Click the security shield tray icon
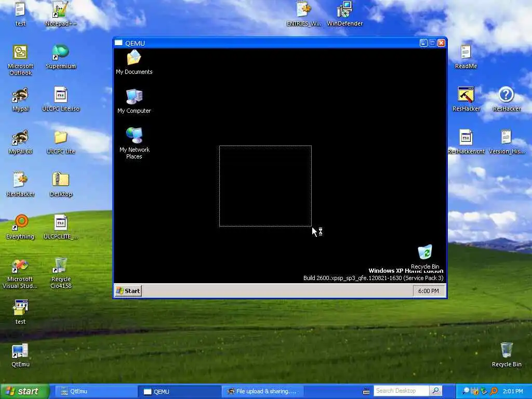 click(475, 391)
